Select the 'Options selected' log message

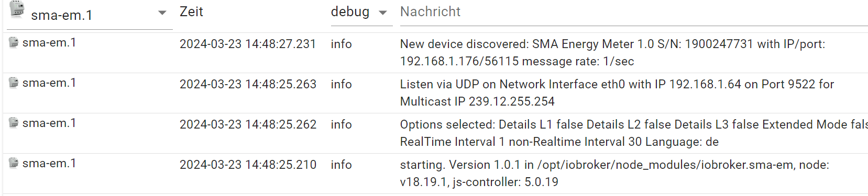634,133
